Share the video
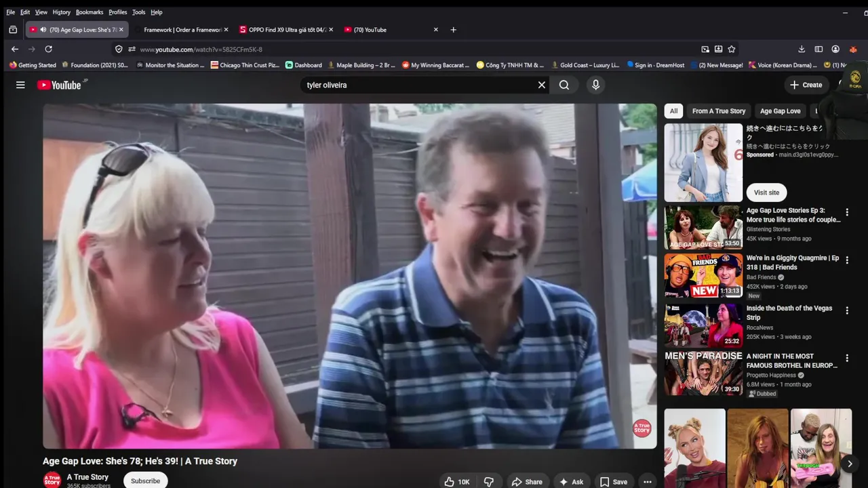The width and height of the screenshot is (868, 488). click(527, 482)
